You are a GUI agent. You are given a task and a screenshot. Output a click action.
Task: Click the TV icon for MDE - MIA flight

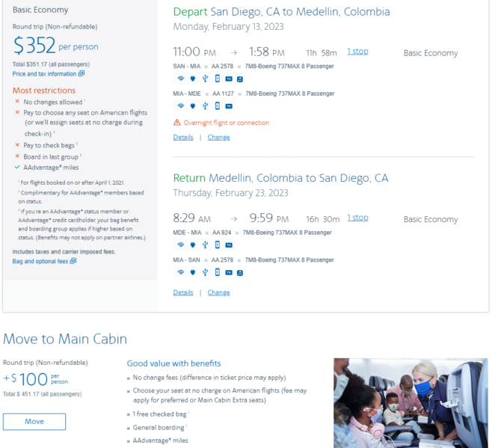tap(229, 245)
